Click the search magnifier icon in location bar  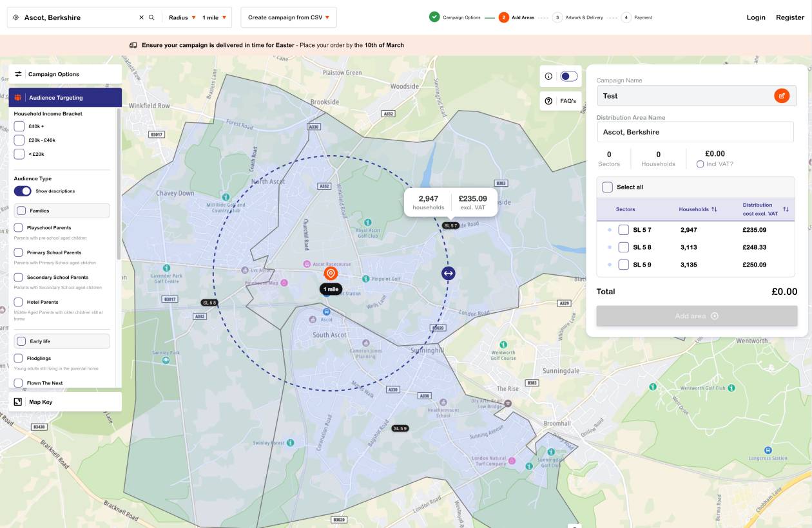151,17
